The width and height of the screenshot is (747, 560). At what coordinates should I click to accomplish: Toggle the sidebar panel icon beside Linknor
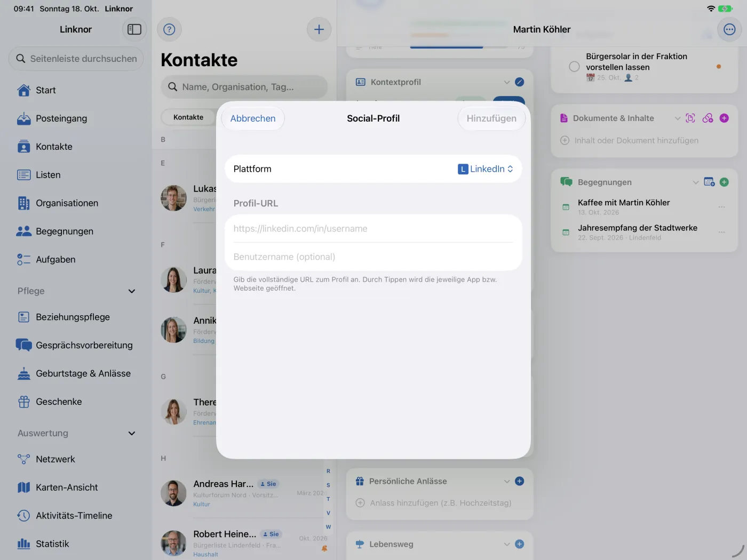(134, 29)
